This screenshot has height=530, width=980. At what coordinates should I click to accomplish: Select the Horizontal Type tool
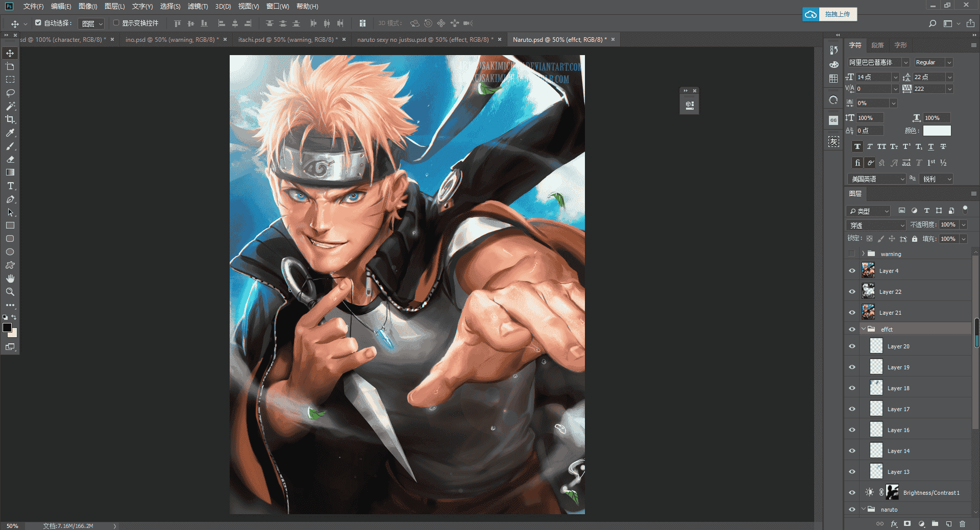click(x=10, y=186)
